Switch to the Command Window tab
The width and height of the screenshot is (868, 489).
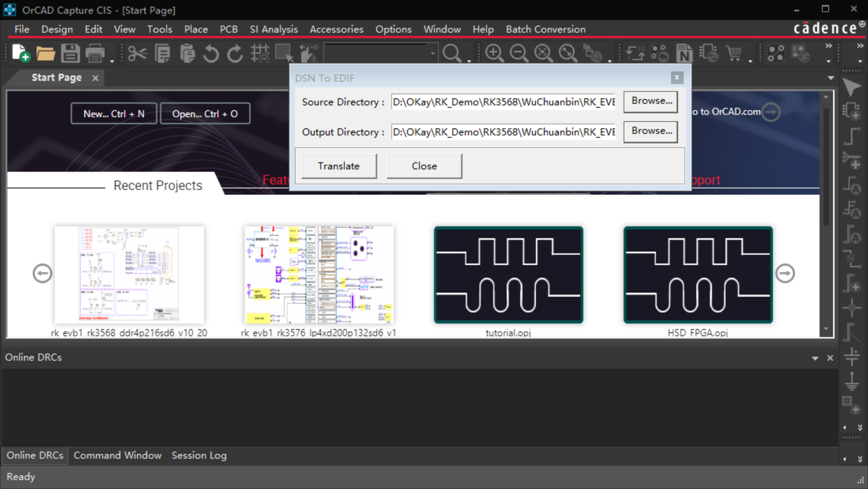pyautogui.click(x=117, y=455)
